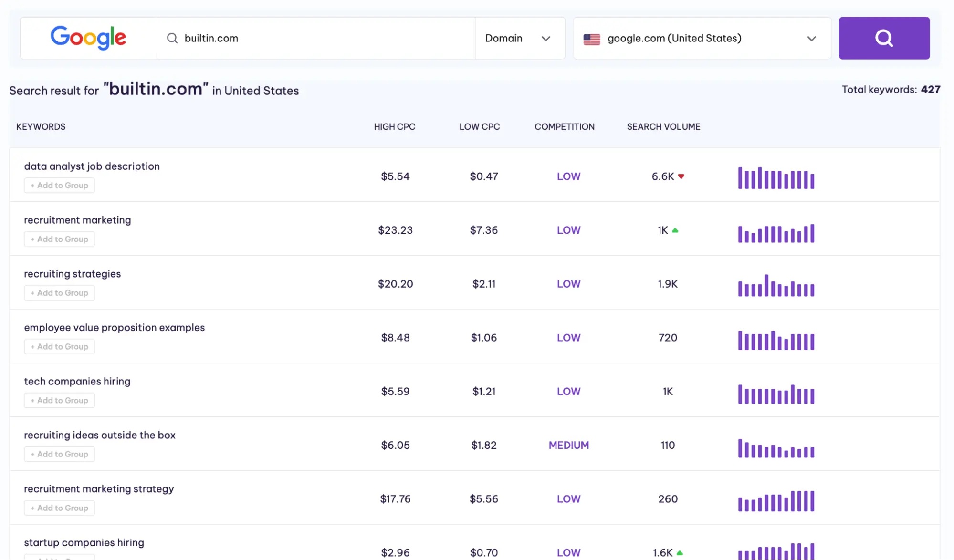This screenshot has width=954, height=560.
Task: Click the 1.9K search volume value
Action: (x=667, y=284)
